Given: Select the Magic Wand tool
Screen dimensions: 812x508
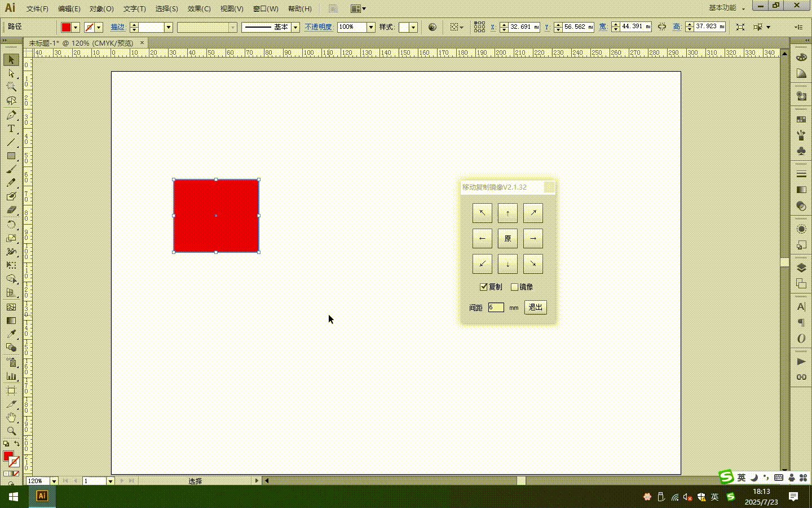Looking at the screenshot, I should (x=11, y=87).
